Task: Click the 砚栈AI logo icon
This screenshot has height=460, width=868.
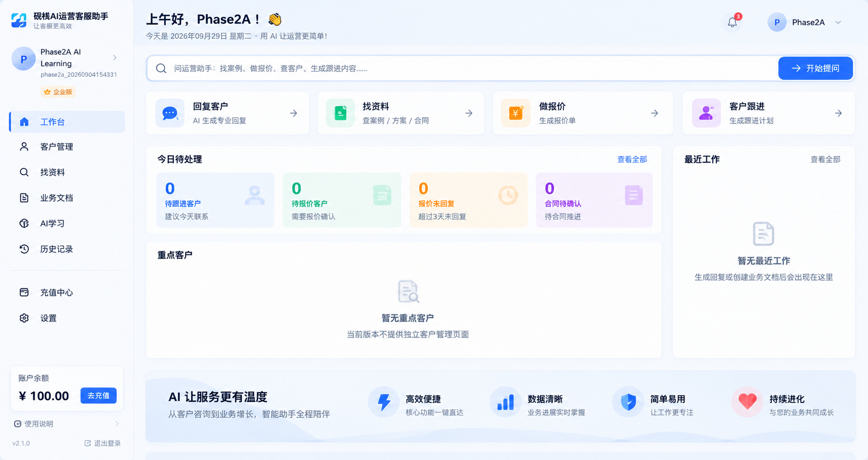Action: (x=19, y=20)
